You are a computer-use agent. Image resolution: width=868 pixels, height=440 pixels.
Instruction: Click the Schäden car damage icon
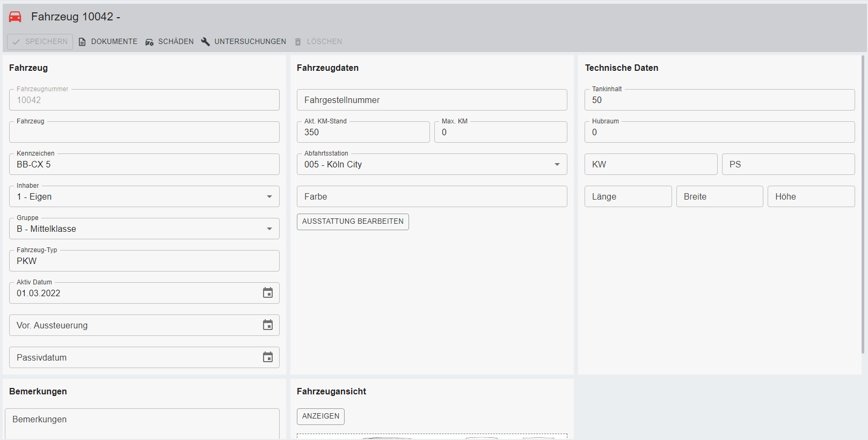point(149,42)
